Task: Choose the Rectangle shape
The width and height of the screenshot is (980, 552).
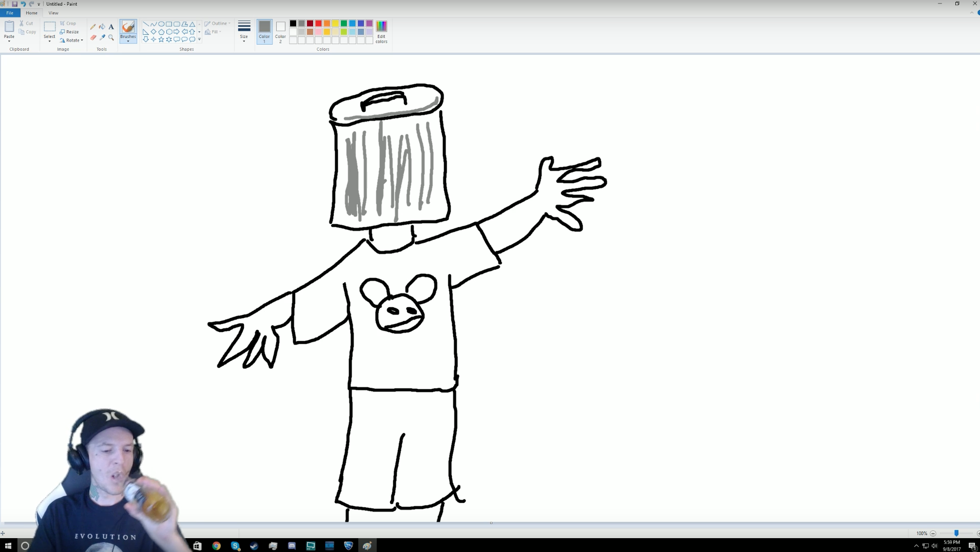Action: pyautogui.click(x=169, y=24)
